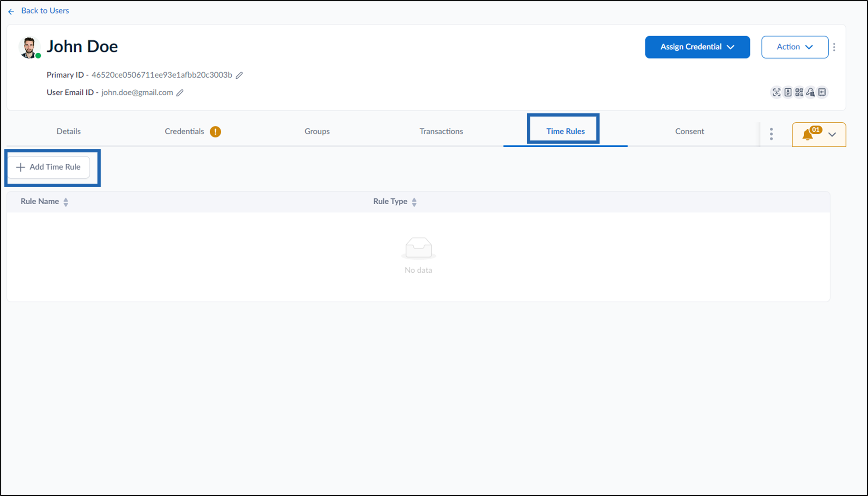Open the more tabs three-dot menu
868x496 pixels.
click(x=771, y=134)
